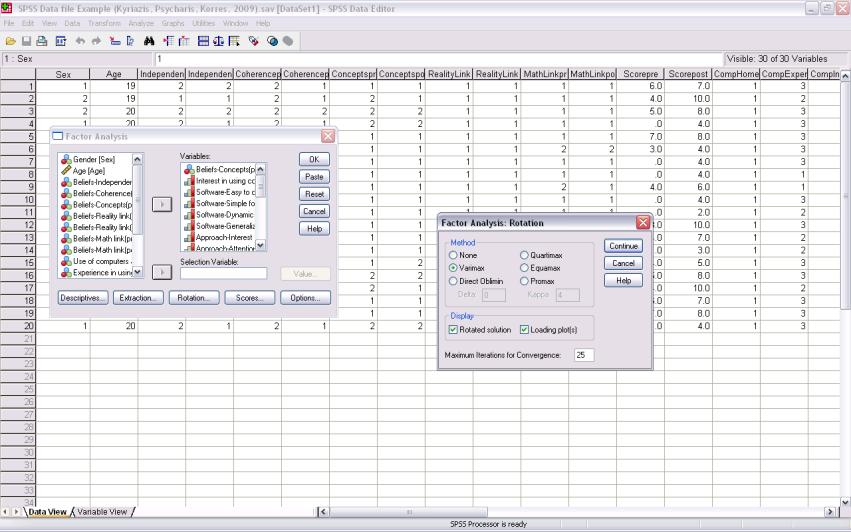
Task: Click the Find binoculars icon
Action: click(x=149, y=41)
